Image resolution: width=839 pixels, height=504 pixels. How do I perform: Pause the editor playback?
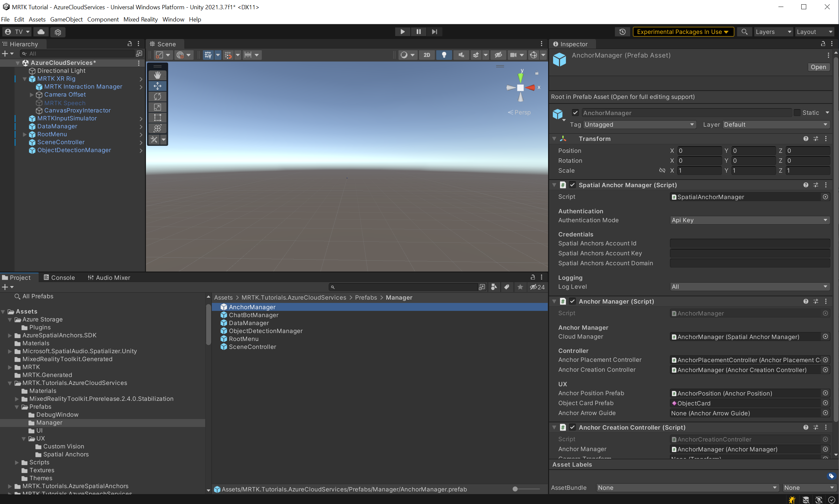[x=418, y=32]
